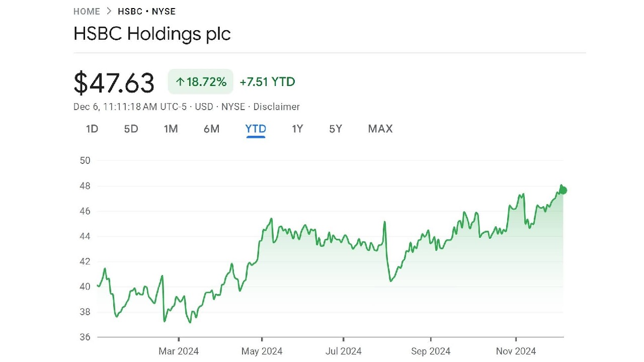The width and height of the screenshot is (644, 362).
Task: Click the HSBC • NYSE breadcrumb
Action: (146, 12)
